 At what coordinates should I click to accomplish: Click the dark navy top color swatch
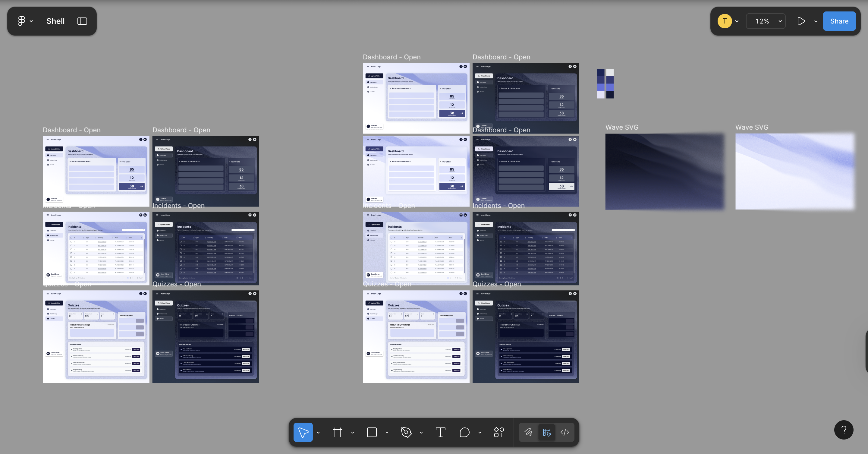[x=600, y=72]
